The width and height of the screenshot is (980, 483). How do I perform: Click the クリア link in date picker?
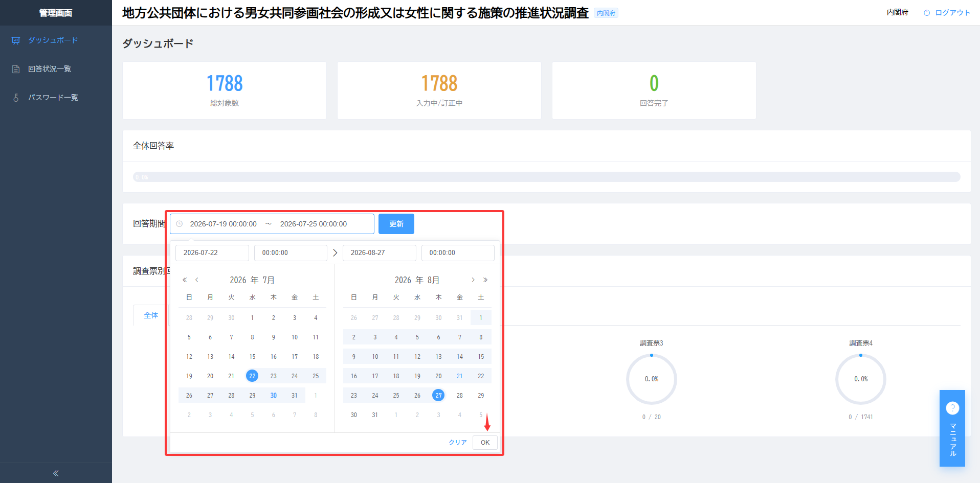point(458,443)
